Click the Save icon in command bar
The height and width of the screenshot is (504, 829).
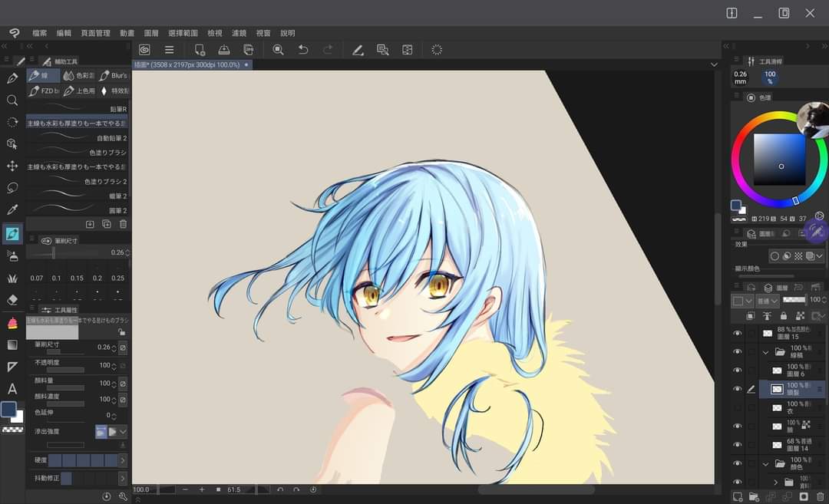tap(224, 50)
